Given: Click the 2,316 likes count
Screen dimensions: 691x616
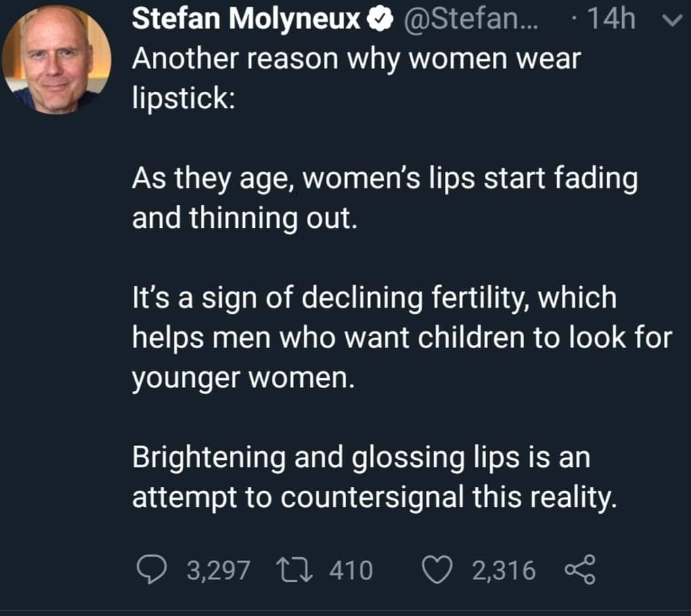Looking at the screenshot, I should [x=504, y=570].
